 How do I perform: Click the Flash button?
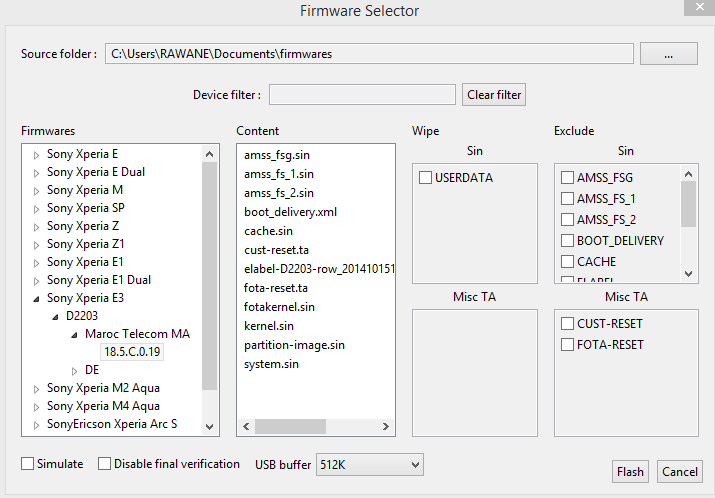tap(630, 472)
